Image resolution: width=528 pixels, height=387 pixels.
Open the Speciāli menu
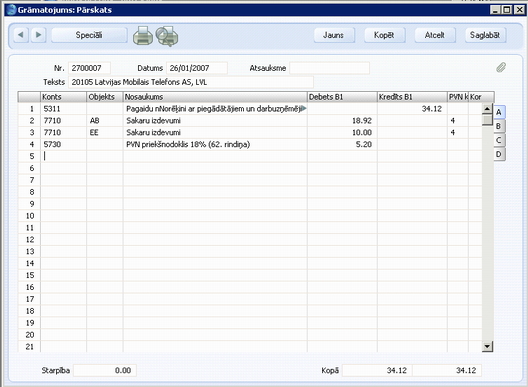(89, 35)
